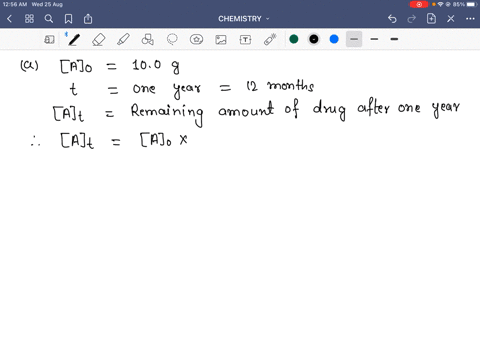Viewport: 480px width, 360px height.
Task: Tap the clock time in status bar
Action: point(15,4)
